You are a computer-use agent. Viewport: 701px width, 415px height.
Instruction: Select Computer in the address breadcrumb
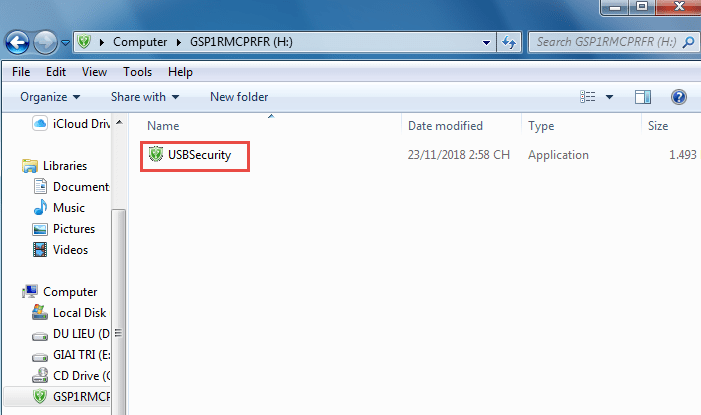pyautogui.click(x=140, y=42)
